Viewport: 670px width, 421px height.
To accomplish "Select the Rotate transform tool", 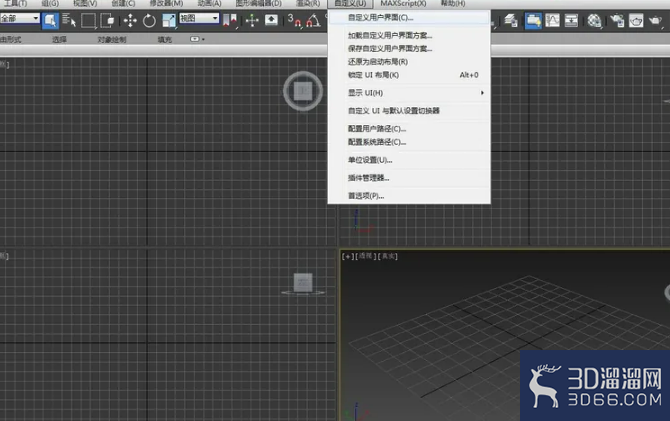I will pos(149,20).
